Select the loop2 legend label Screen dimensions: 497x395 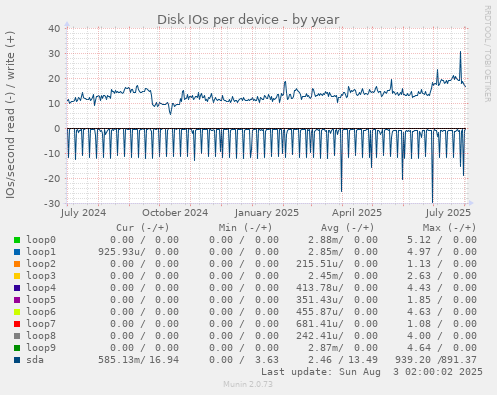41,264
